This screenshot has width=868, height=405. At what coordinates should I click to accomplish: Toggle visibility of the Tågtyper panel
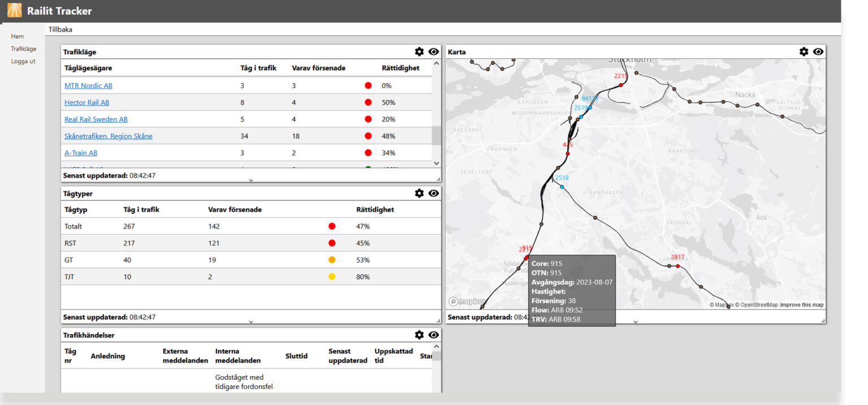pos(433,193)
